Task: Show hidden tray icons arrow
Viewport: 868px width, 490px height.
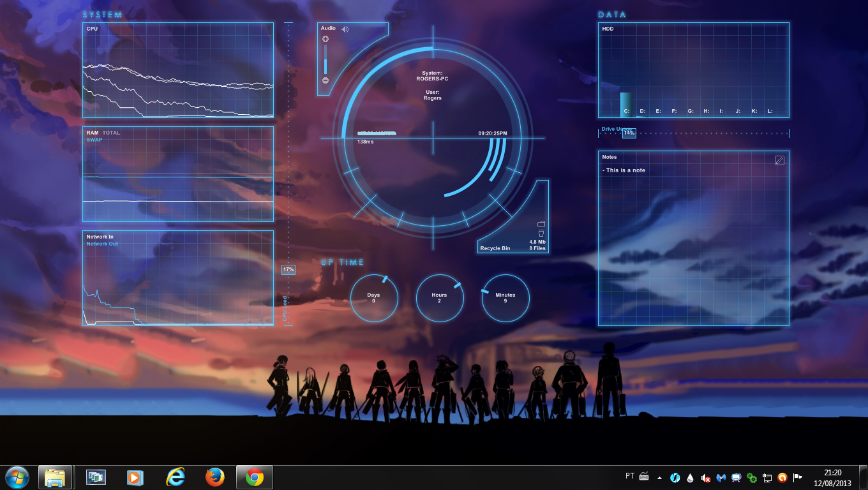Action: pyautogui.click(x=660, y=477)
